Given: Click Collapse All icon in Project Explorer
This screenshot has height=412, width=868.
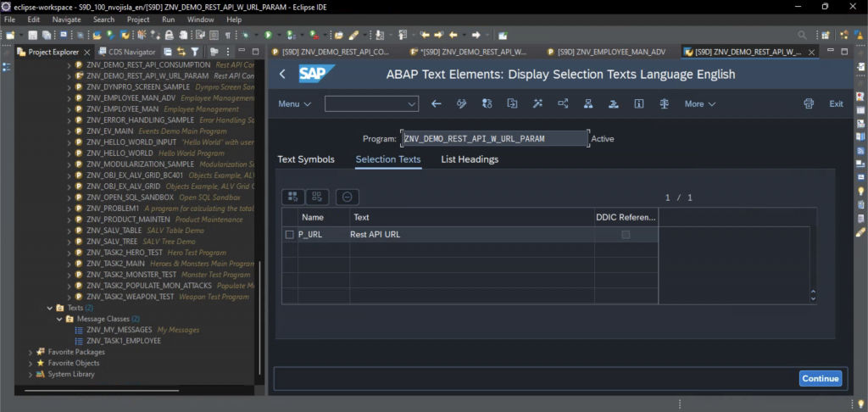Looking at the screenshot, I should coord(168,52).
